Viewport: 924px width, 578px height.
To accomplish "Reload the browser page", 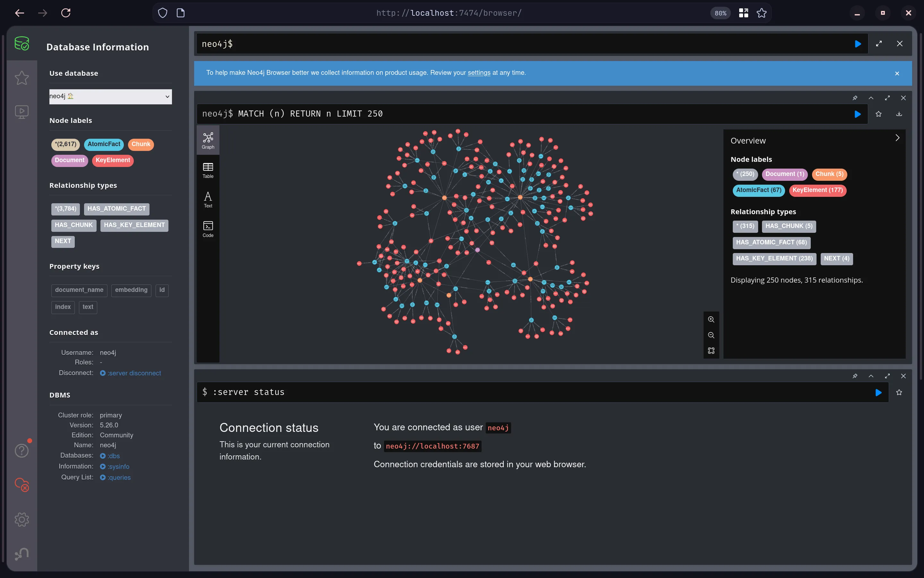I will pos(66,13).
